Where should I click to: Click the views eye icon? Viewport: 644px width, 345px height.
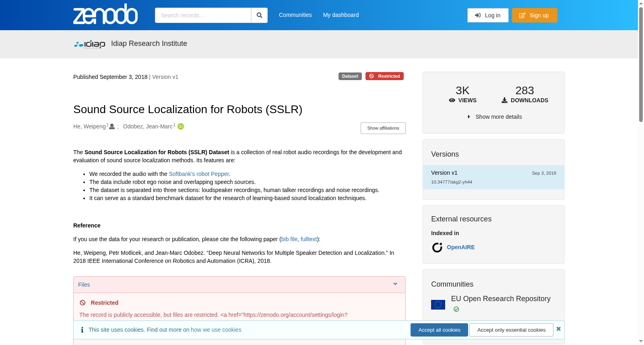coord(452,100)
